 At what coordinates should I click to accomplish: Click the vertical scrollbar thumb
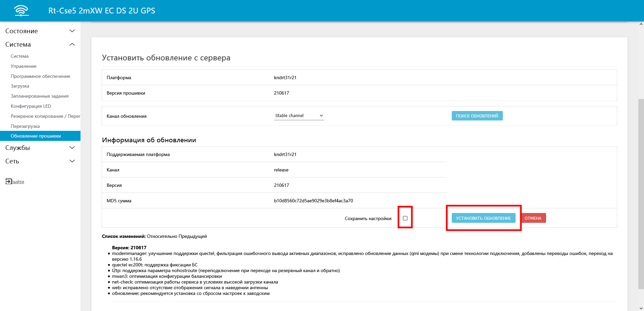(641, 194)
